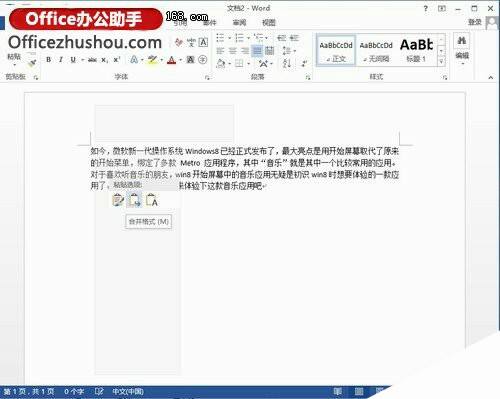Open the Numbering library dropdown arrow
The image size is (500, 399).
248,38
